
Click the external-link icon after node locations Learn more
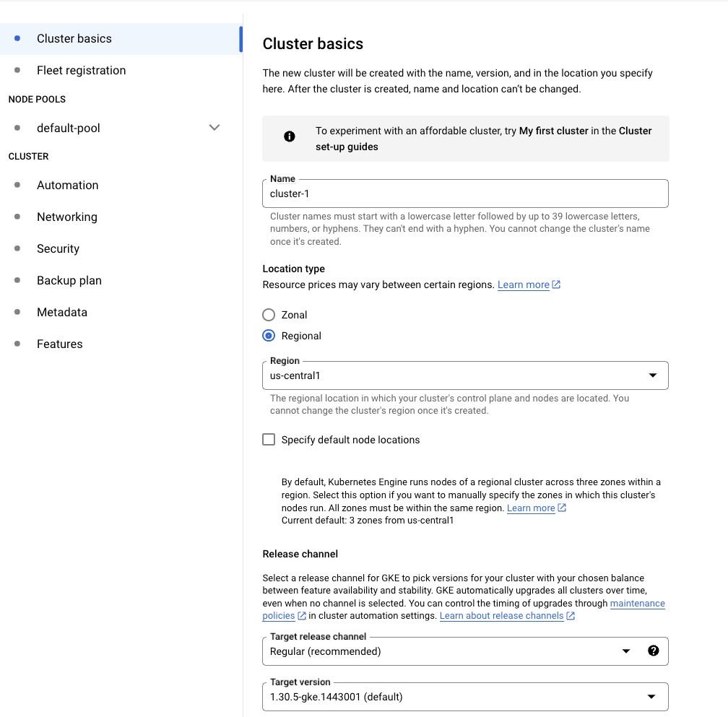562,508
